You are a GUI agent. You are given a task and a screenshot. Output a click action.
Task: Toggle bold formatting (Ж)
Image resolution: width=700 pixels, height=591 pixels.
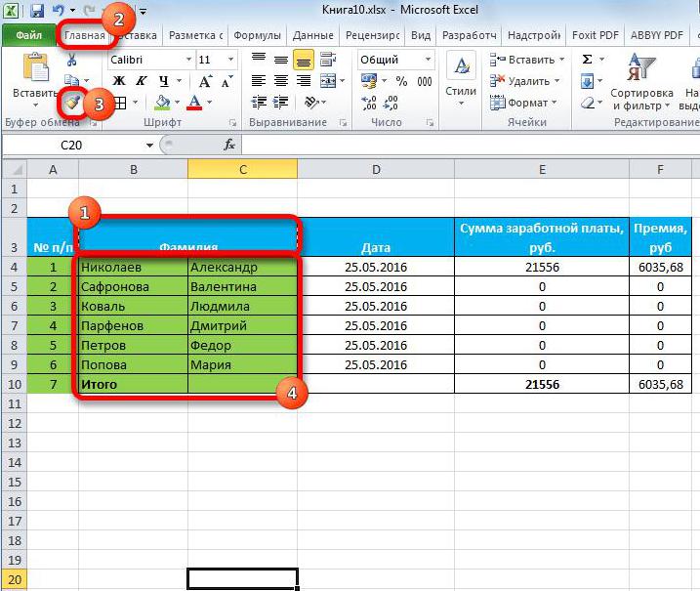pyautogui.click(x=119, y=81)
